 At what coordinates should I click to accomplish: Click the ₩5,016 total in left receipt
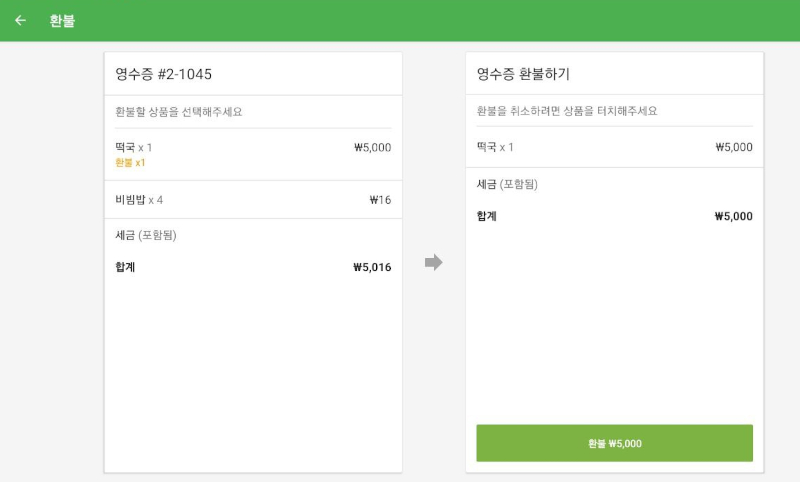click(372, 267)
